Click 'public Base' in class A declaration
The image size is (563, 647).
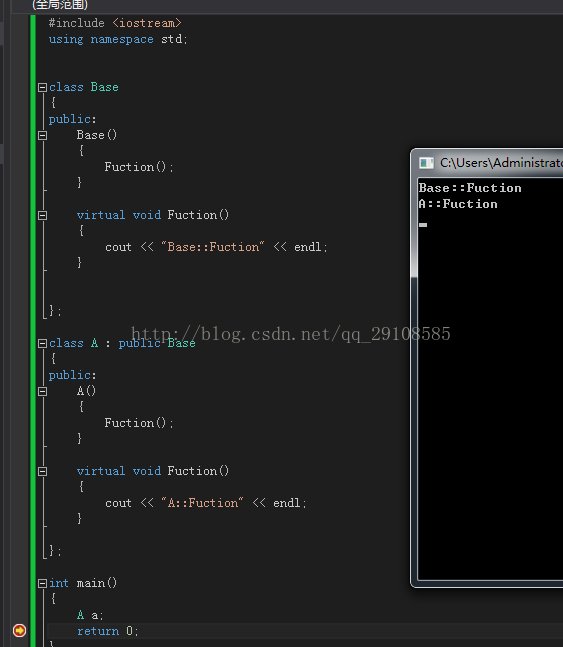tap(157, 343)
